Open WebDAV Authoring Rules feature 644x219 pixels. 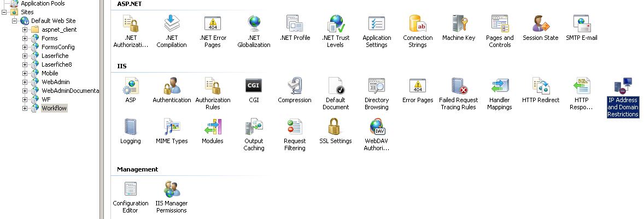(x=377, y=135)
